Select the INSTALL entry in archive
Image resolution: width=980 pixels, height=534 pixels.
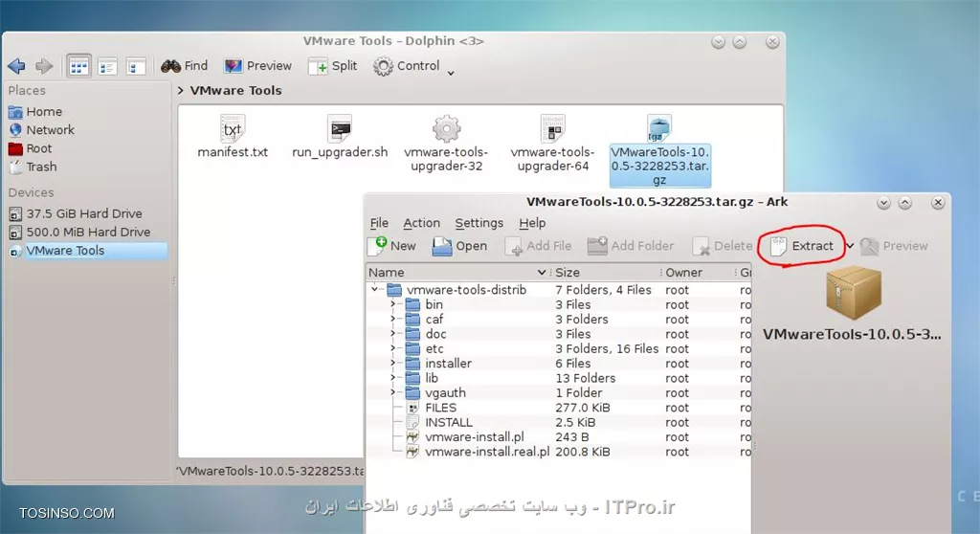449,423
